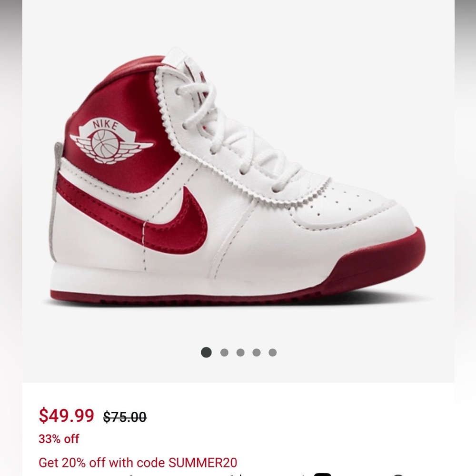The width and height of the screenshot is (476, 476).
Task: Select the second carousel dot
Action: pyautogui.click(x=223, y=352)
